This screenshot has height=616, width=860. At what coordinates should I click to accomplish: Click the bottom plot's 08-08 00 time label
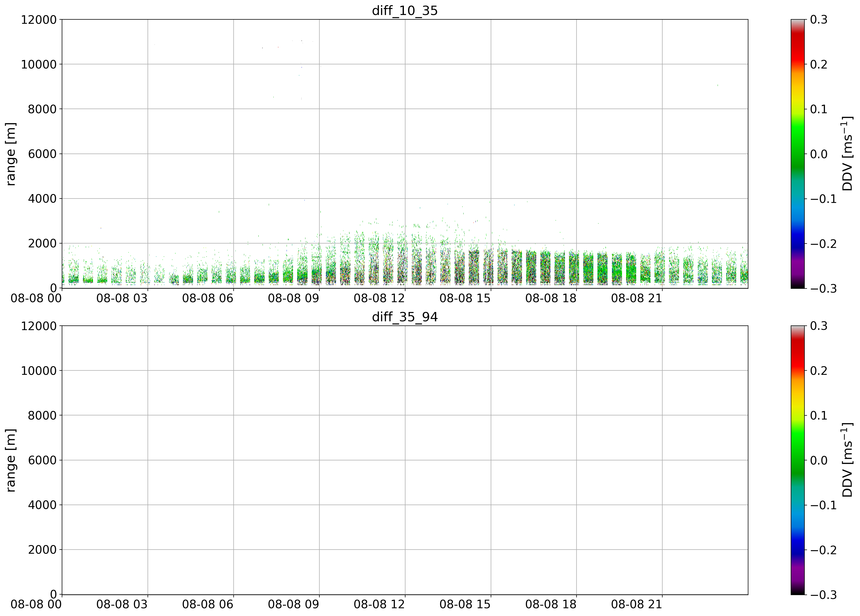coord(36,605)
